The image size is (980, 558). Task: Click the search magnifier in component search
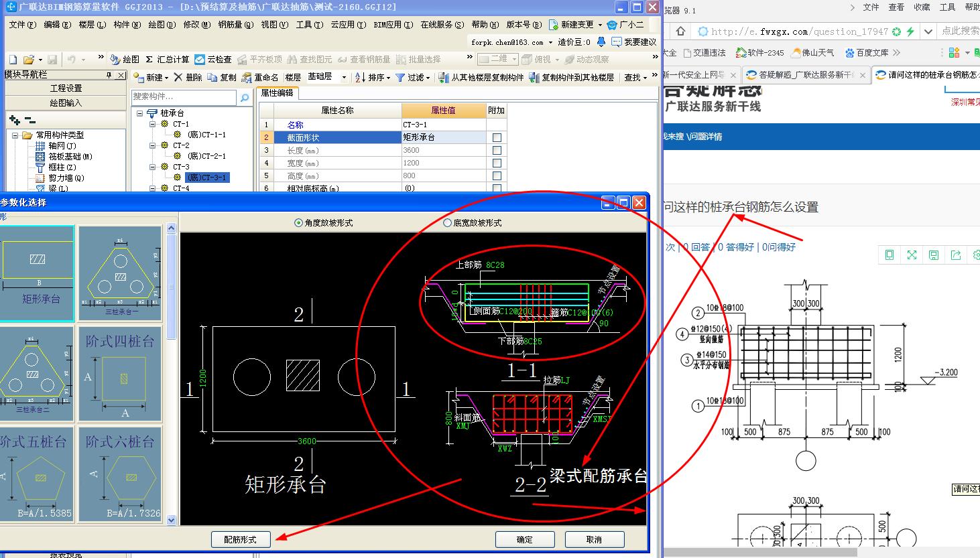click(x=245, y=97)
